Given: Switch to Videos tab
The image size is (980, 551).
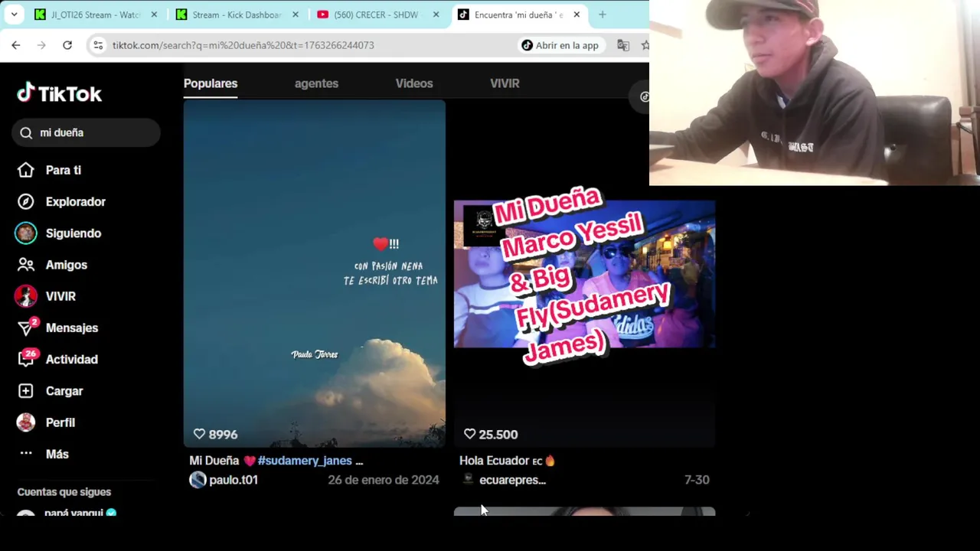Looking at the screenshot, I should point(414,83).
